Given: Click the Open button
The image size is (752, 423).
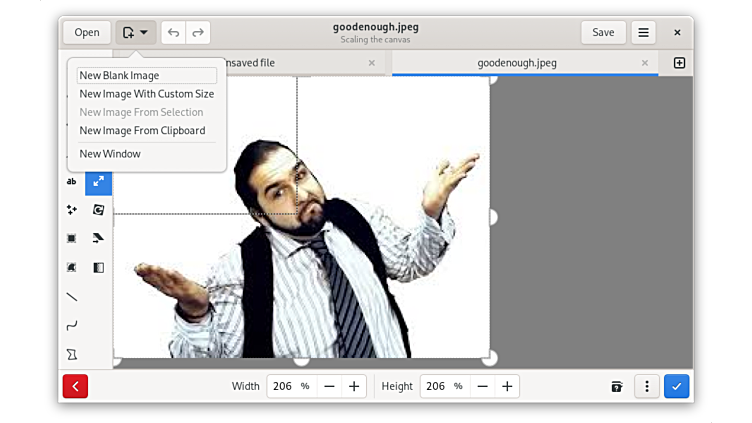Looking at the screenshot, I should 87,32.
